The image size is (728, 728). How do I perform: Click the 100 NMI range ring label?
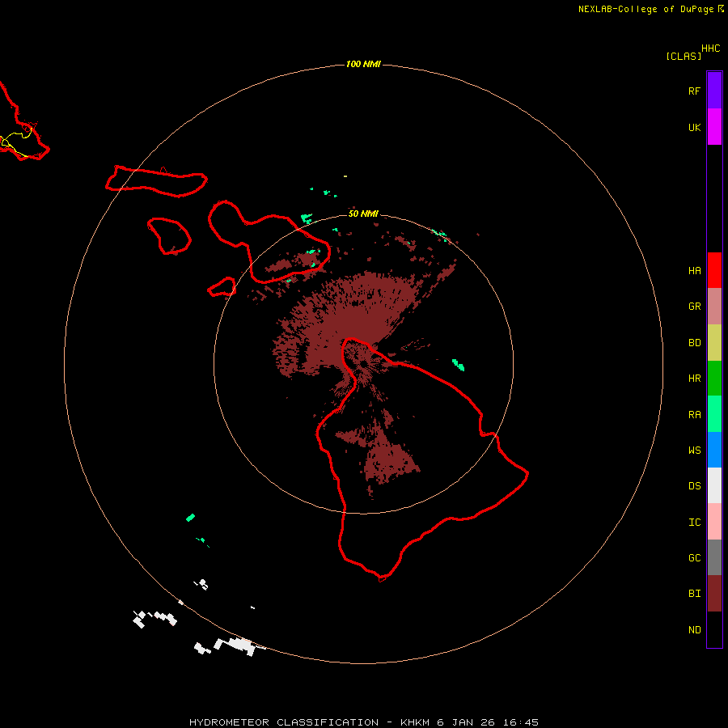point(363,64)
